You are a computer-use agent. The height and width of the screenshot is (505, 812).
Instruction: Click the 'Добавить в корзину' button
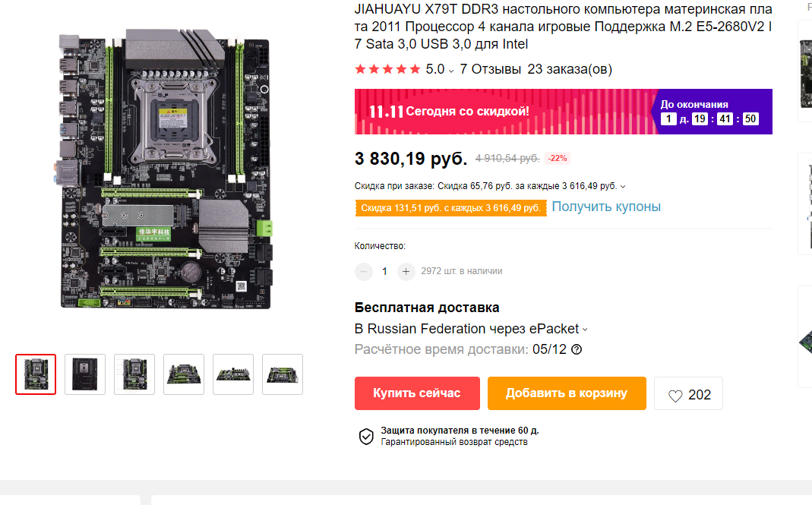567,393
